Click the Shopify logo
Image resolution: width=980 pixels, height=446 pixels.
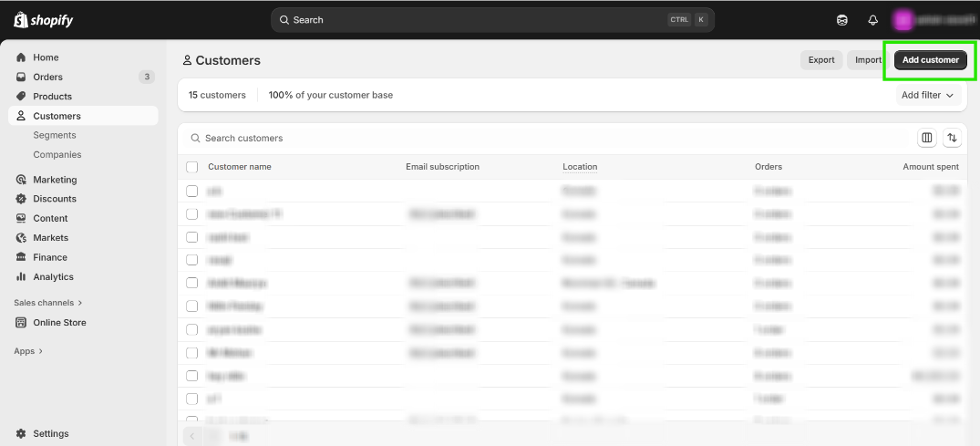[x=43, y=20]
